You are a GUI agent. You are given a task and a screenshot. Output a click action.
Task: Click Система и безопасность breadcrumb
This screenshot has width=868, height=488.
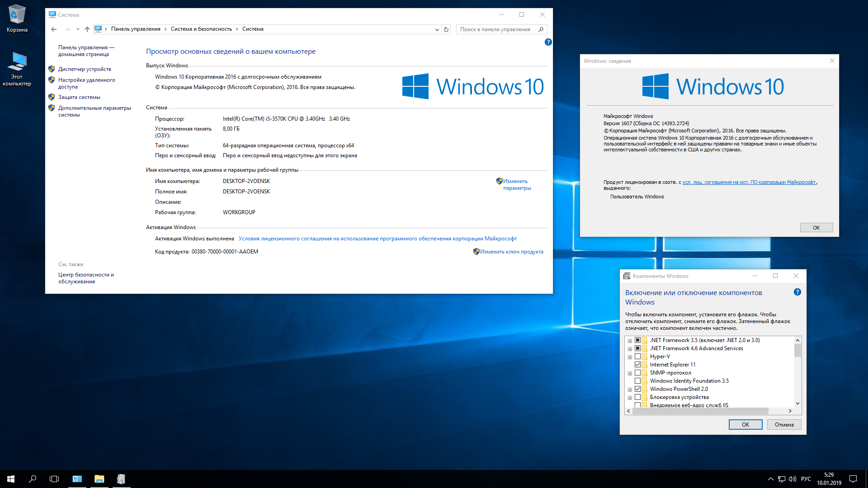point(201,29)
